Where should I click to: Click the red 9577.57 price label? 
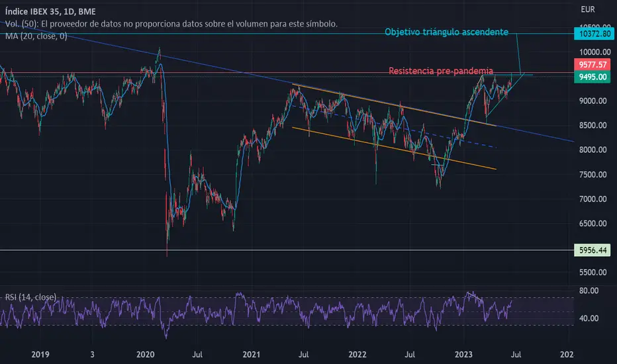(x=593, y=65)
